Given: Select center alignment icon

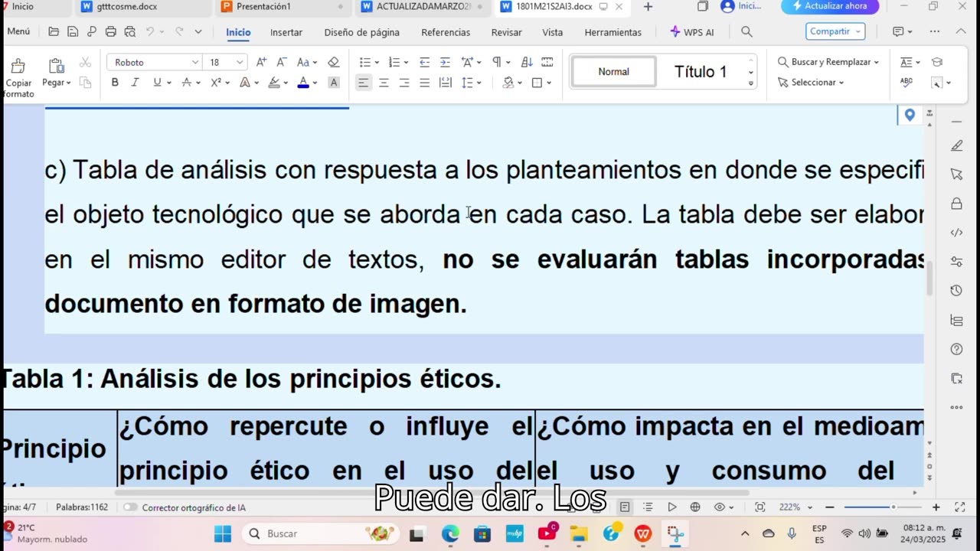Looking at the screenshot, I should pyautogui.click(x=384, y=83).
